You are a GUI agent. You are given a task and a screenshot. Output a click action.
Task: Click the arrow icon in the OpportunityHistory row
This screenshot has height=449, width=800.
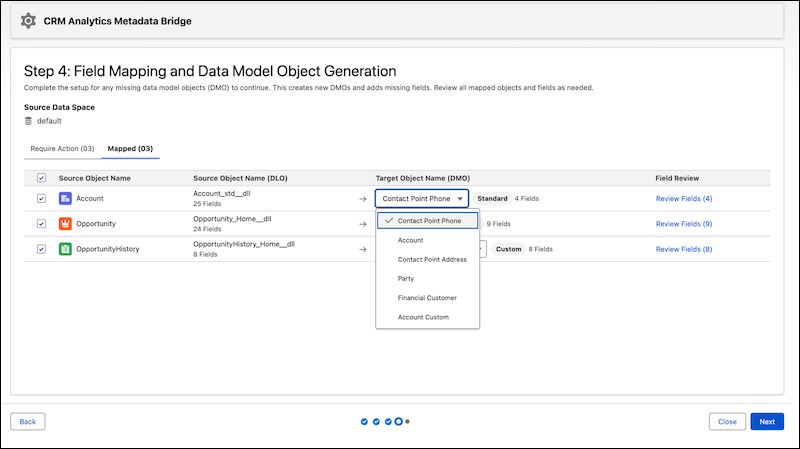point(363,250)
